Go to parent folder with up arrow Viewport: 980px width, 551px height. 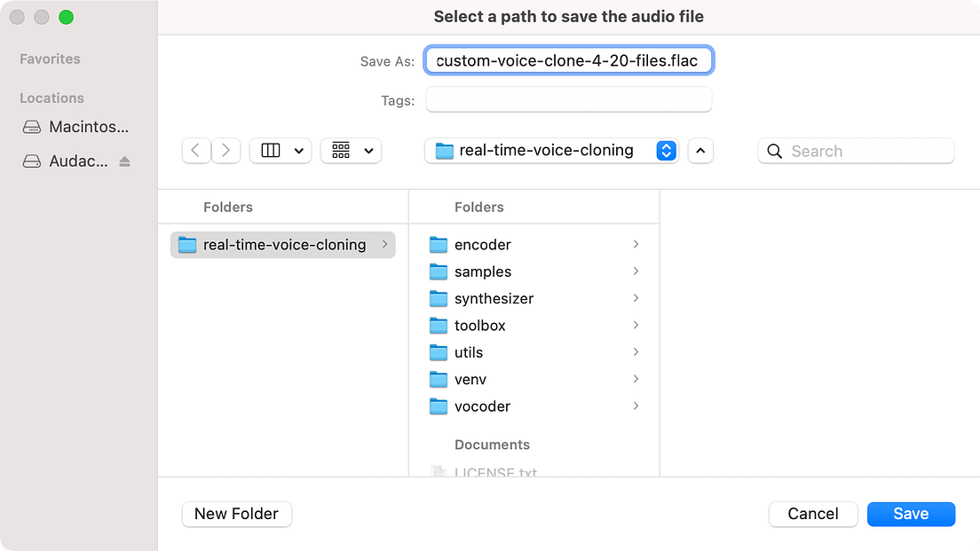(x=700, y=151)
